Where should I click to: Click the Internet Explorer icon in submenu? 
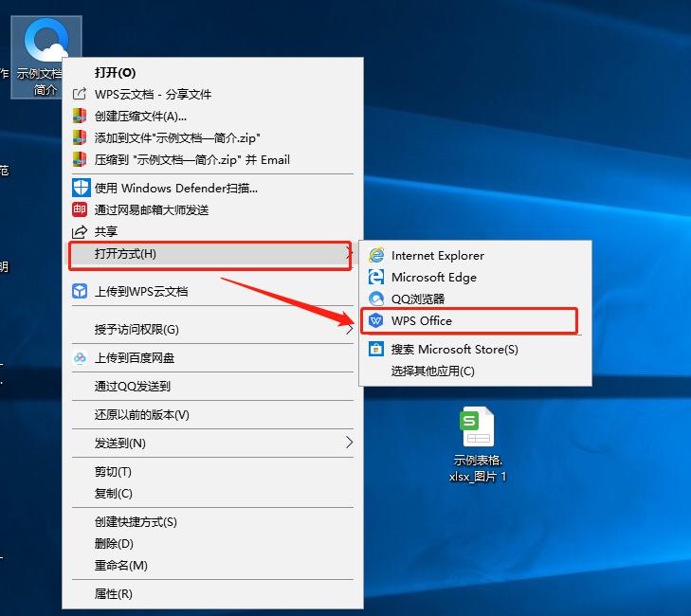point(376,256)
